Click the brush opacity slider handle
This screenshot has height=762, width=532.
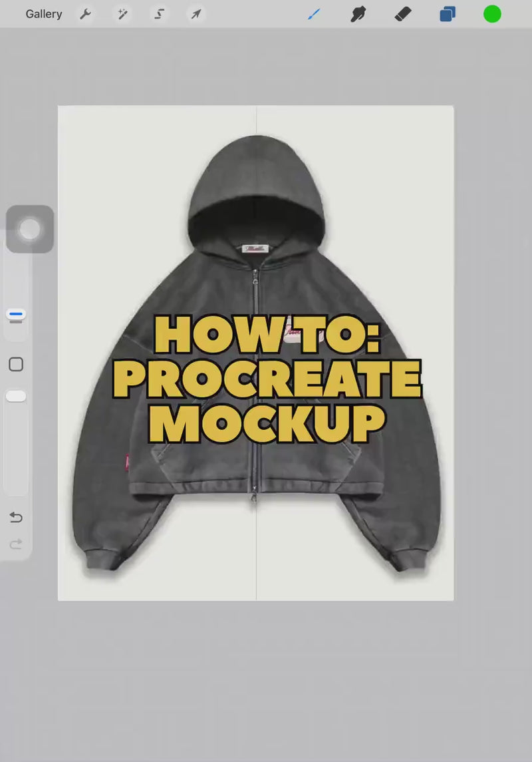point(16,397)
